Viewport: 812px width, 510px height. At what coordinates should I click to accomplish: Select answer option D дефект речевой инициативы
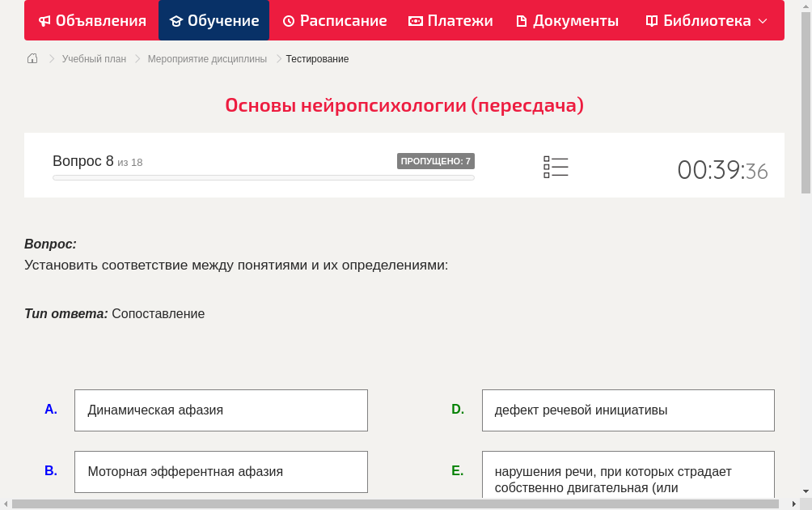coord(628,410)
